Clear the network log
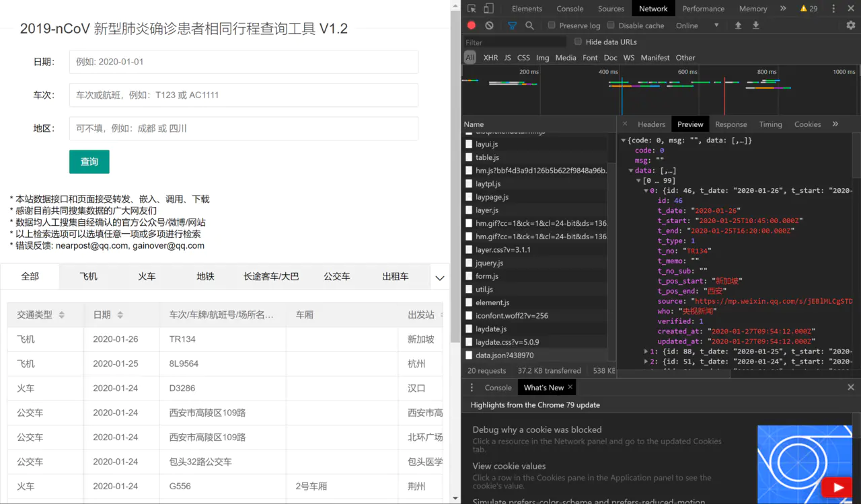The height and width of the screenshot is (504, 861). pos(489,26)
